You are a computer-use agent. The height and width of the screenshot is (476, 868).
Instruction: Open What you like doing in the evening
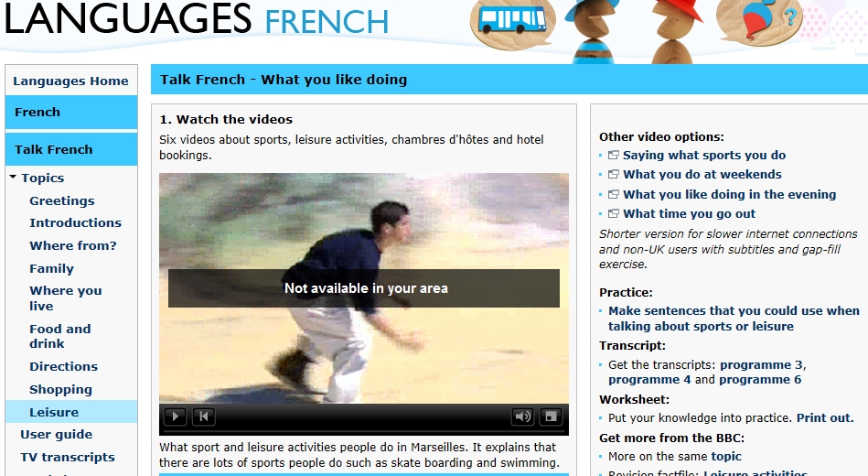coord(729,194)
